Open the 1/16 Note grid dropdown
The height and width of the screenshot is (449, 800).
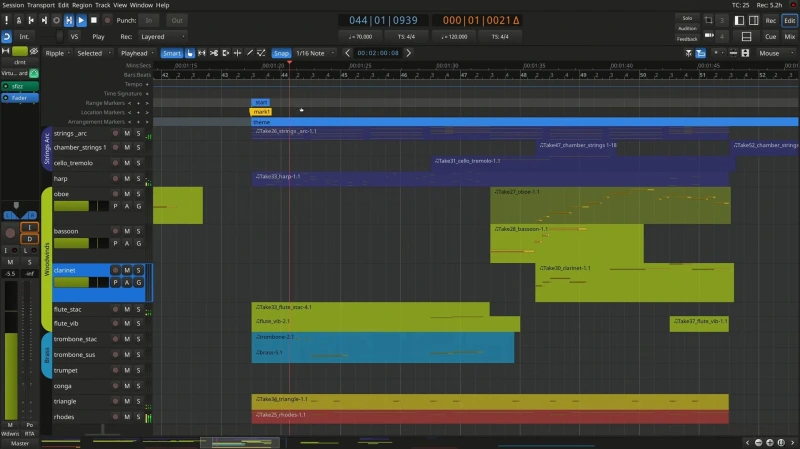315,53
